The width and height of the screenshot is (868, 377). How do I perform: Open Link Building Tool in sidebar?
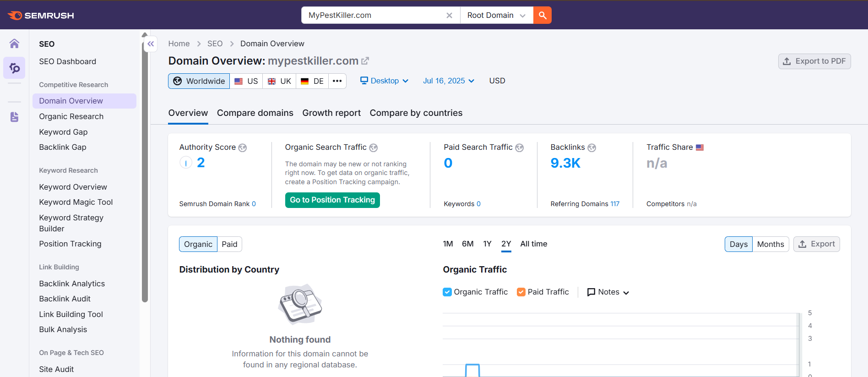point(71,314)
